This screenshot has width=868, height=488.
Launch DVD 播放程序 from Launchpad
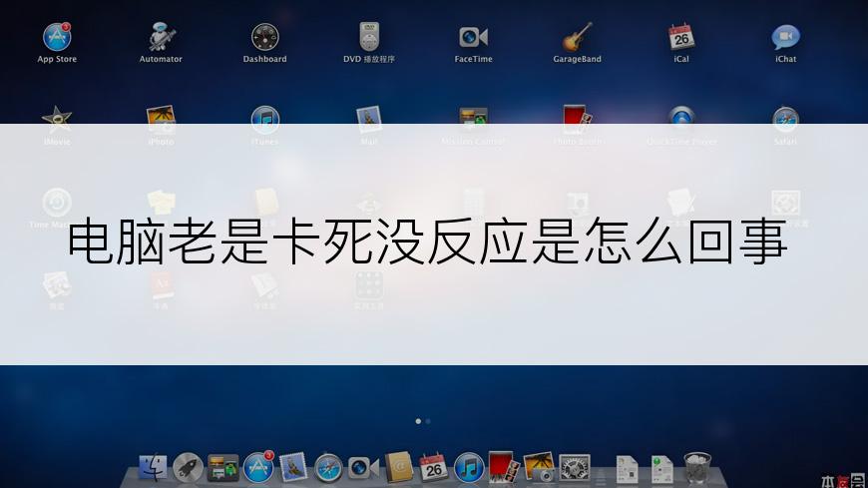coord(369,37)
